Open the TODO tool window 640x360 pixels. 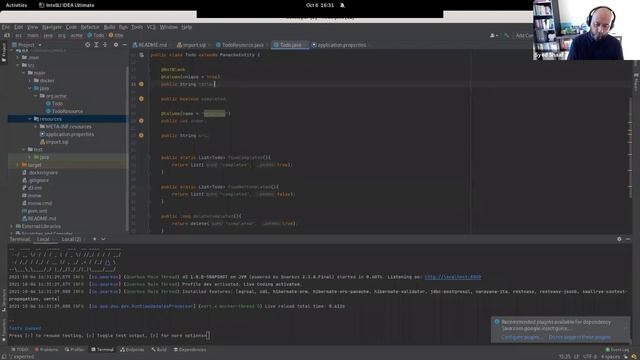click(x=20, y=350)
